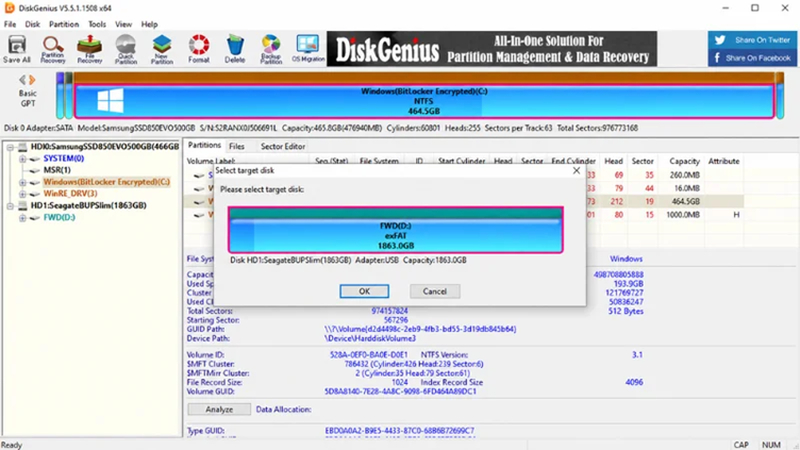Expand the Windows(C:) partition node
The height and width of the screenshot is (450, 800).
coord(22,182)
